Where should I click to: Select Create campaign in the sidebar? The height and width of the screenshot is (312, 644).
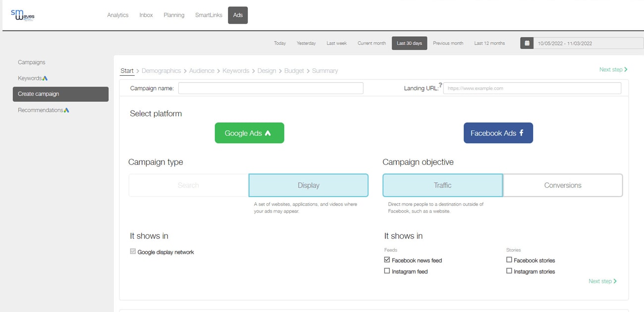[60, 94]
